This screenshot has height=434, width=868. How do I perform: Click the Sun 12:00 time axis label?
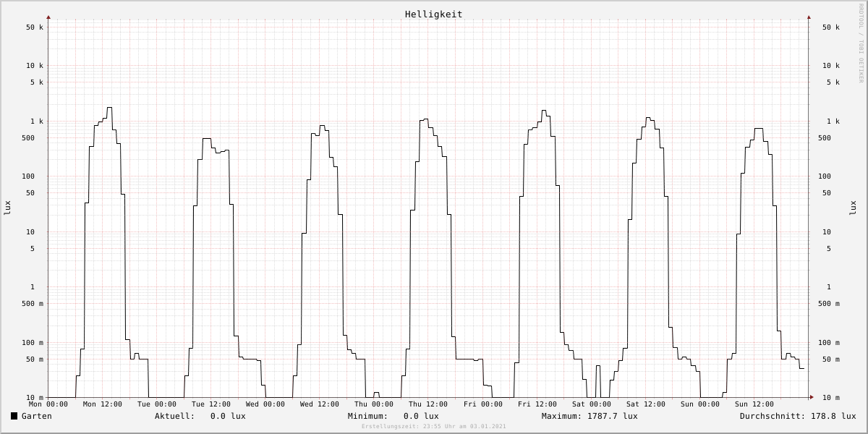point(754,404)
